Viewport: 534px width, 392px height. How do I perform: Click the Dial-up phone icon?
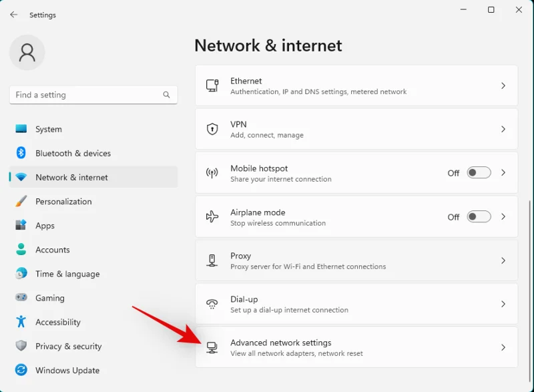(x=212, y=304)
